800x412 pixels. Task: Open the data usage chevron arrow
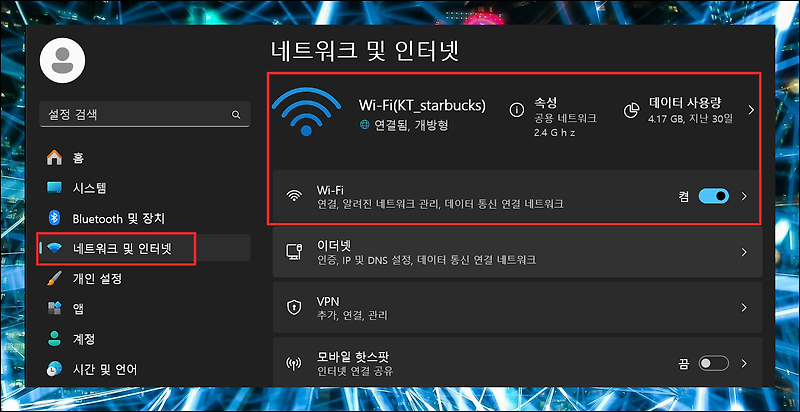[x=751, y=110]
